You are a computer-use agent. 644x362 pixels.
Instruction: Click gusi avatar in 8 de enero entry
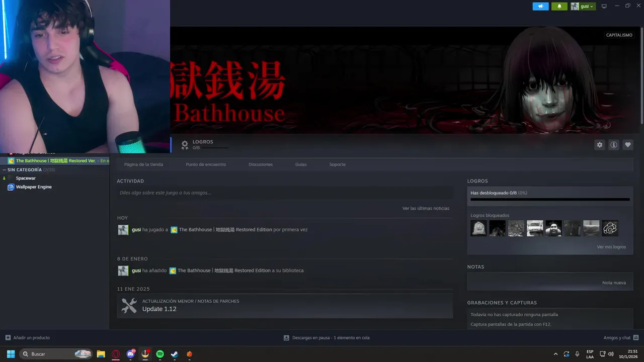coord(123,270)
